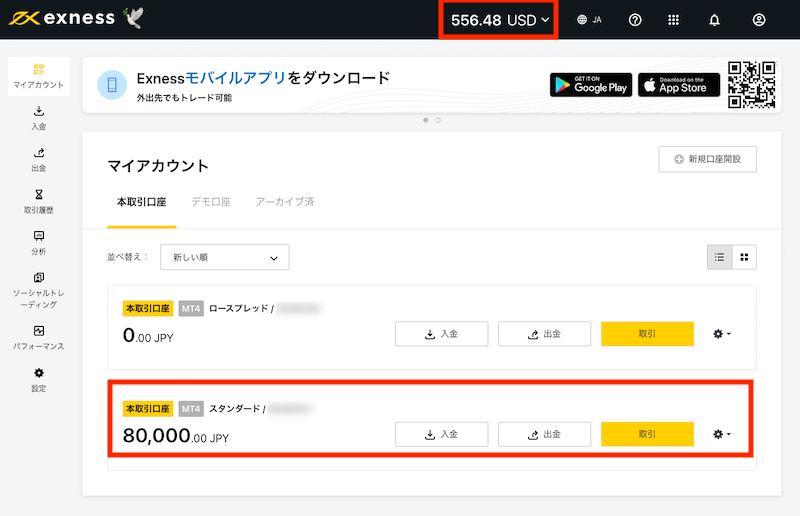Open the 556.48 USD balance dropdown
800x516 pixels.
pos(499,20)
